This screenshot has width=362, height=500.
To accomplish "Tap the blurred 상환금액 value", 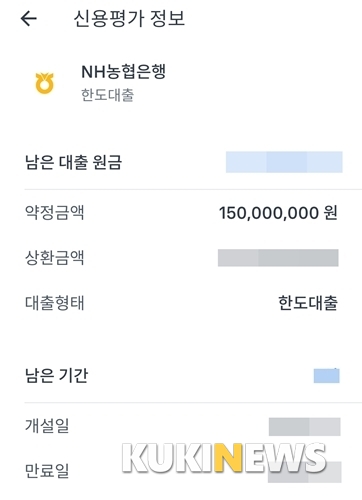I will (x=278, y=258).
